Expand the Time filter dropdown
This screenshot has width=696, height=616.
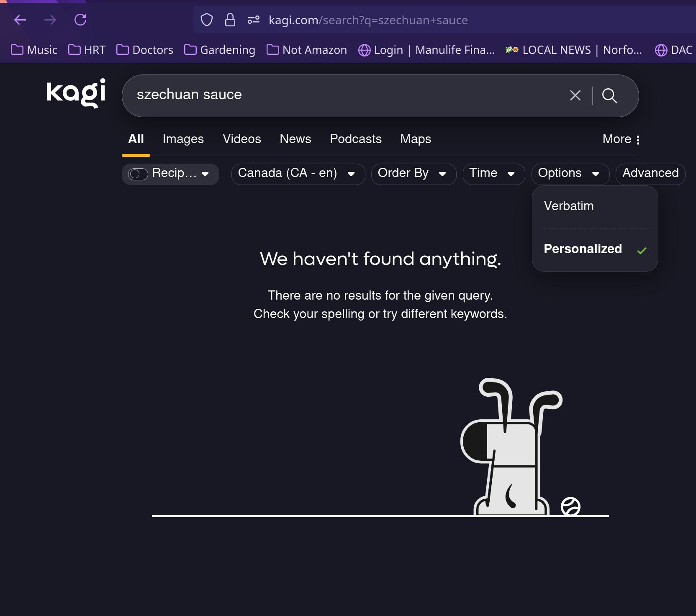coord(493,174)
